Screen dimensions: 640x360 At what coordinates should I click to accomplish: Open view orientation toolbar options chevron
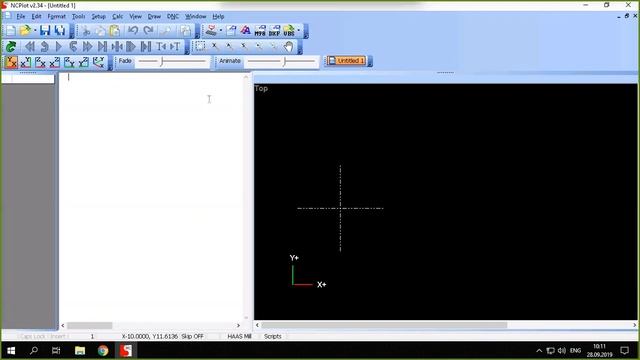[x=110, y=63]
